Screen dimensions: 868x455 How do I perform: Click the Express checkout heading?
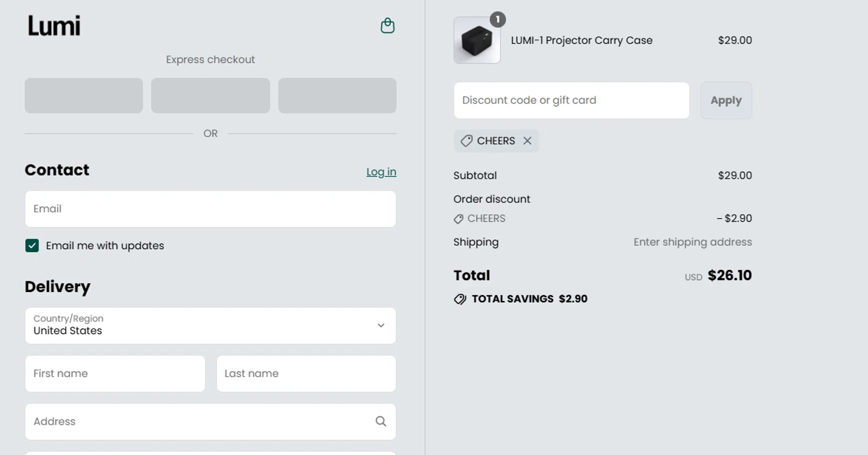(211, 60)
